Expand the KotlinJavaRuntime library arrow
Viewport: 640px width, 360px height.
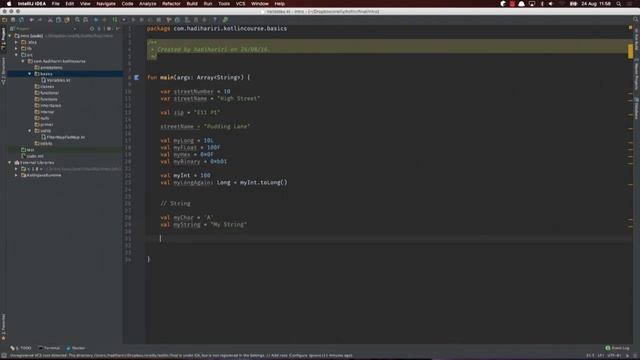click(x=16, y=175)
